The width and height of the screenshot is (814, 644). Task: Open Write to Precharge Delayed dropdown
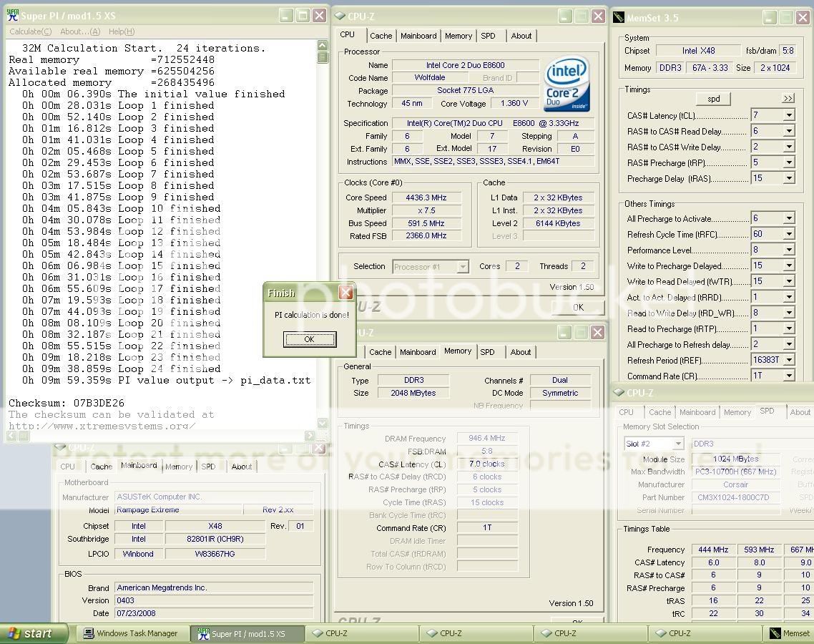[x=788, y=265]
